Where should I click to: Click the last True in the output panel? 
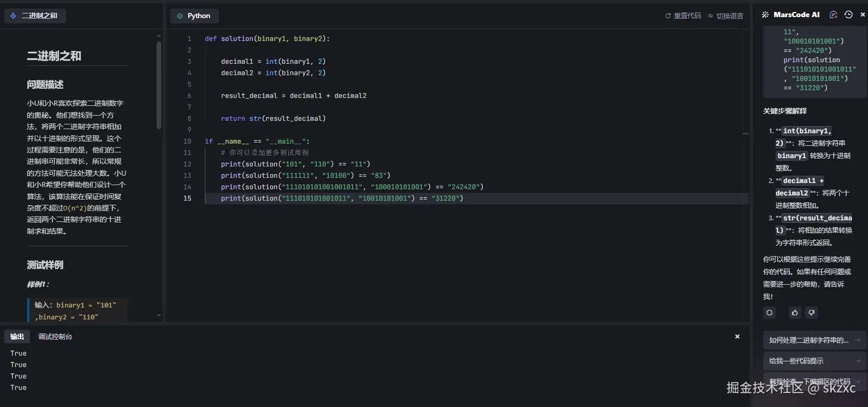(x=18, y=387)
